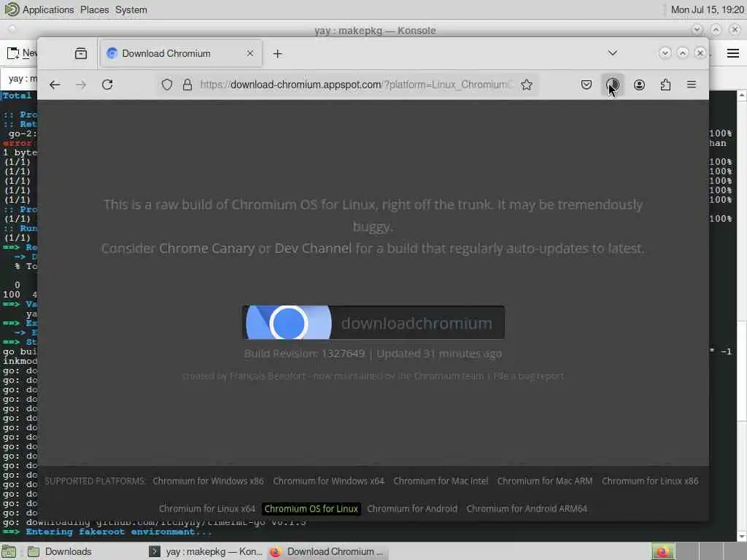Select Chromium for Mac Intel
This screenshot has height=560, width=747.
coord(441,481)
